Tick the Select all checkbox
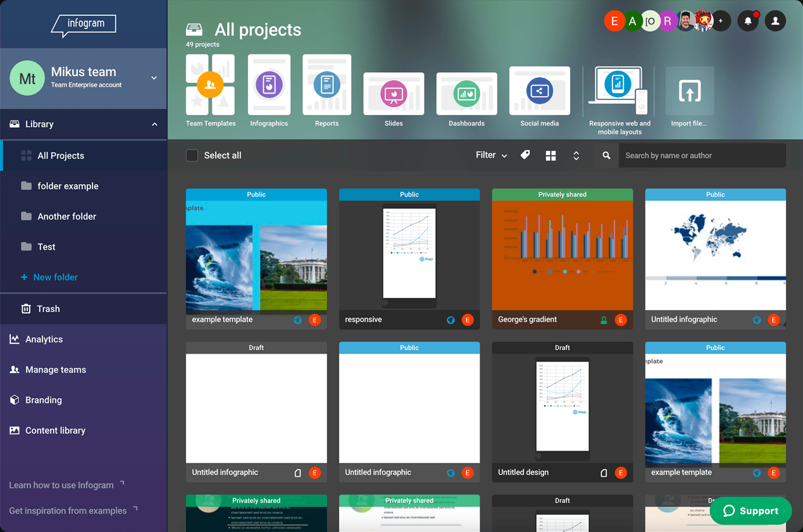The height and width of the screenshot is (532, 803). [192, 156]
